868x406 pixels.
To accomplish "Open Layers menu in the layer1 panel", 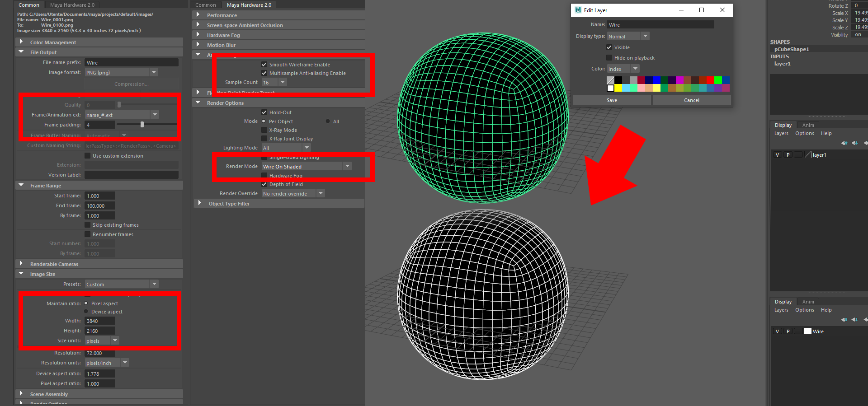I will pos(781,133).
